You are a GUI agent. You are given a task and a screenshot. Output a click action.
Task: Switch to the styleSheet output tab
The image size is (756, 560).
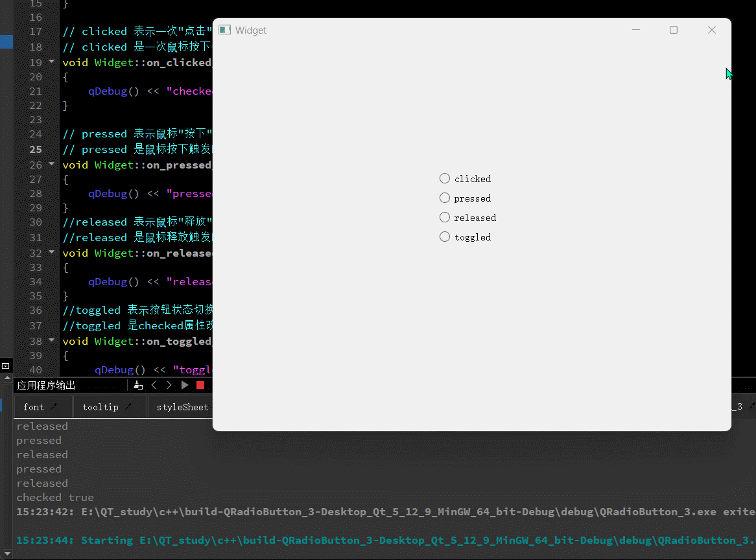click(x=182, y=407)
